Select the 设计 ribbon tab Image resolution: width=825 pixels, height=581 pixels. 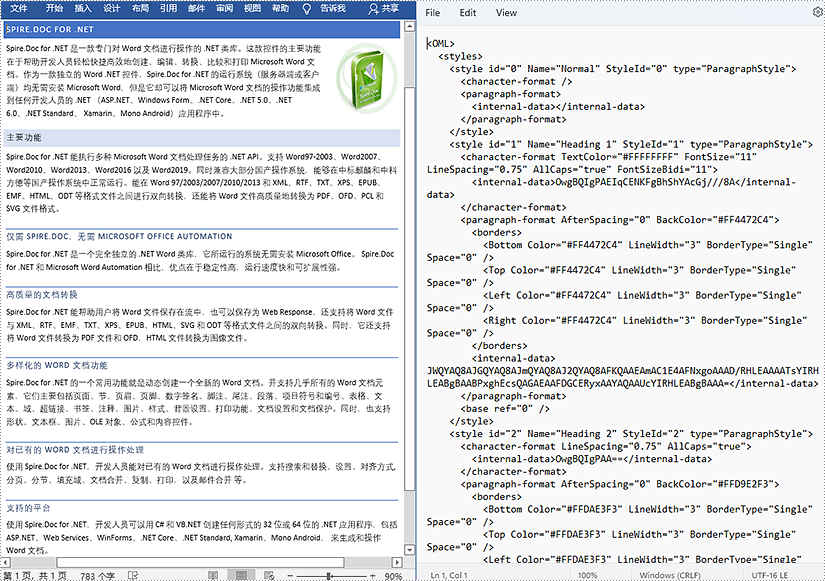[112, 8]
